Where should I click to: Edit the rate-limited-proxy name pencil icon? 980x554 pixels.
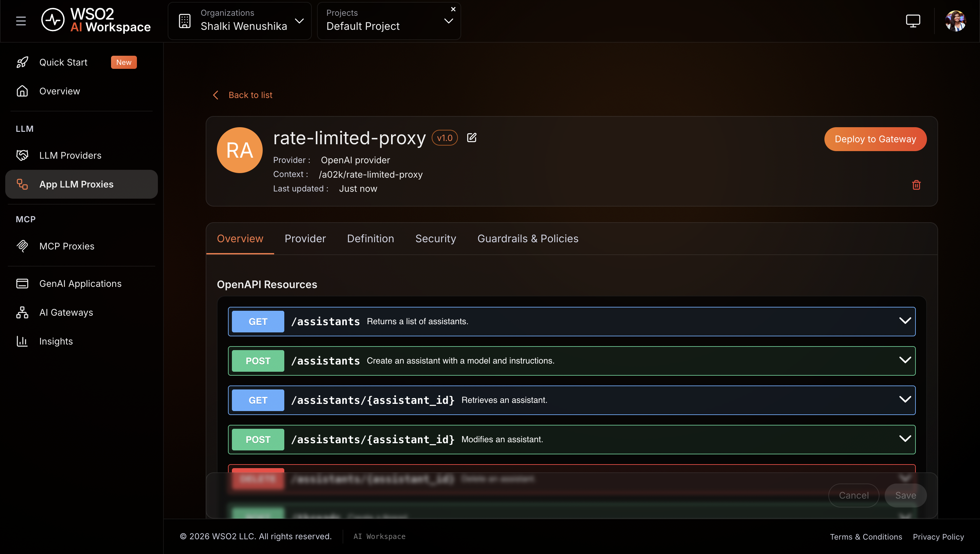click(x=472, y=137)
